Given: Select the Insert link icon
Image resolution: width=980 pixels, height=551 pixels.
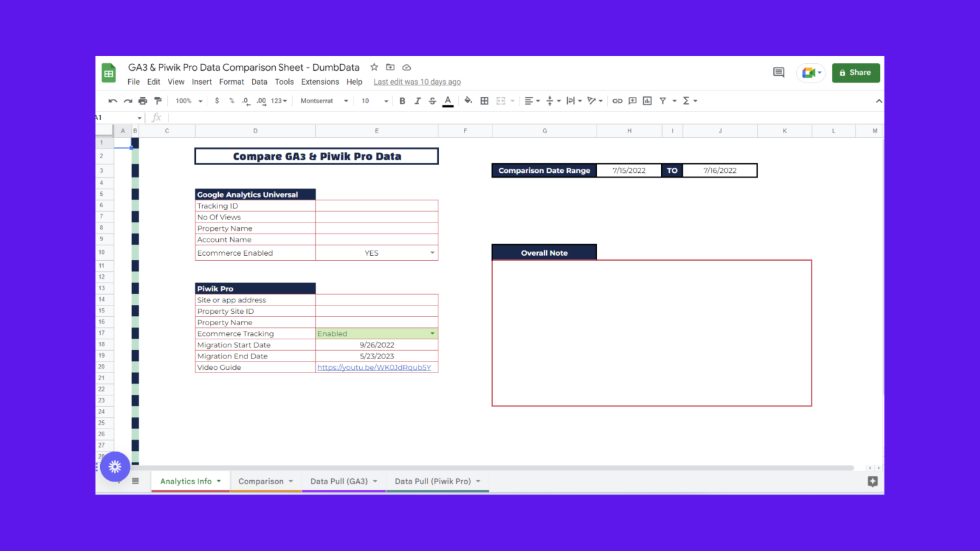Looking at the screenshot, I should pyautogui.click(x=617, y=100).
